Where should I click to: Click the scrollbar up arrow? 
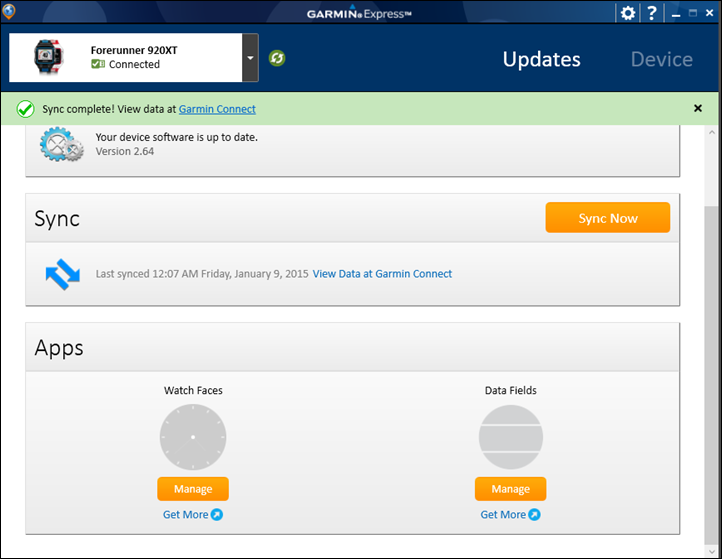click(712, 133)
